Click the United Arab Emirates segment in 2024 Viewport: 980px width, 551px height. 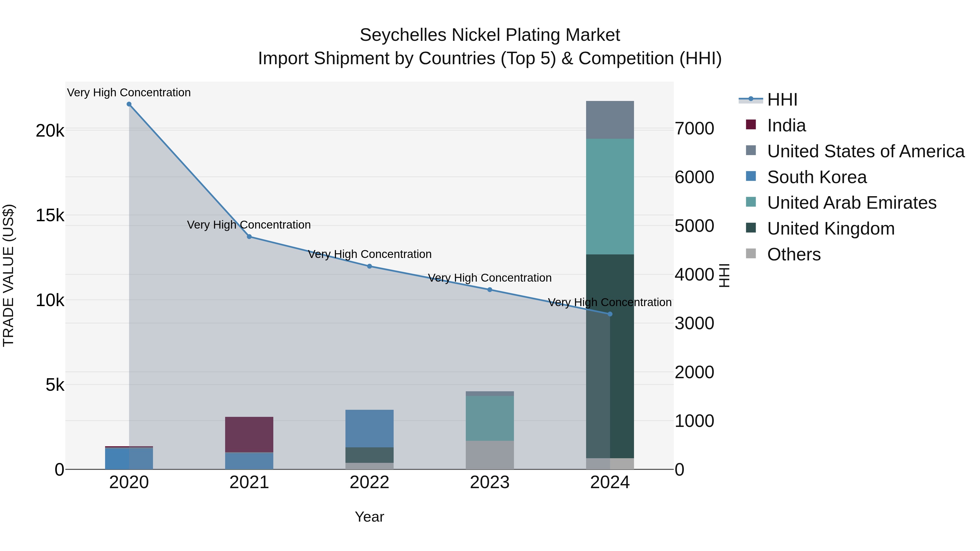click(x=610, y=197)
